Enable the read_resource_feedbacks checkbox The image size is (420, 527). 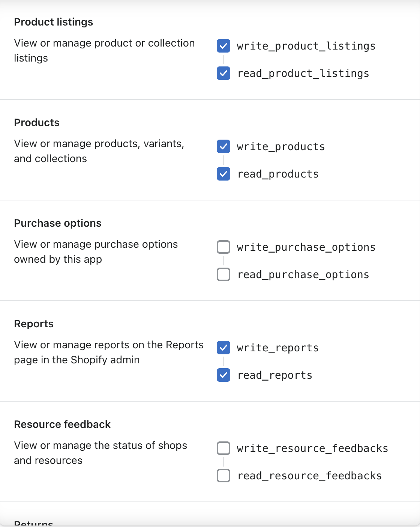pyautogui.click(x=223, y=476)
